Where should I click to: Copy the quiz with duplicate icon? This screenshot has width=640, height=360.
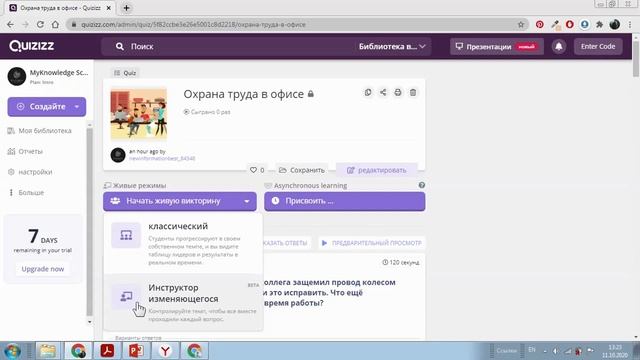tap(368, 93)
